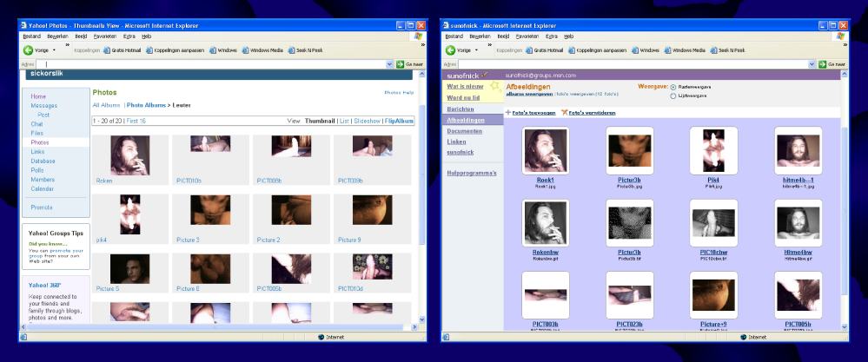
Task: Switch to Slideshow view
Action: point(367,121)
